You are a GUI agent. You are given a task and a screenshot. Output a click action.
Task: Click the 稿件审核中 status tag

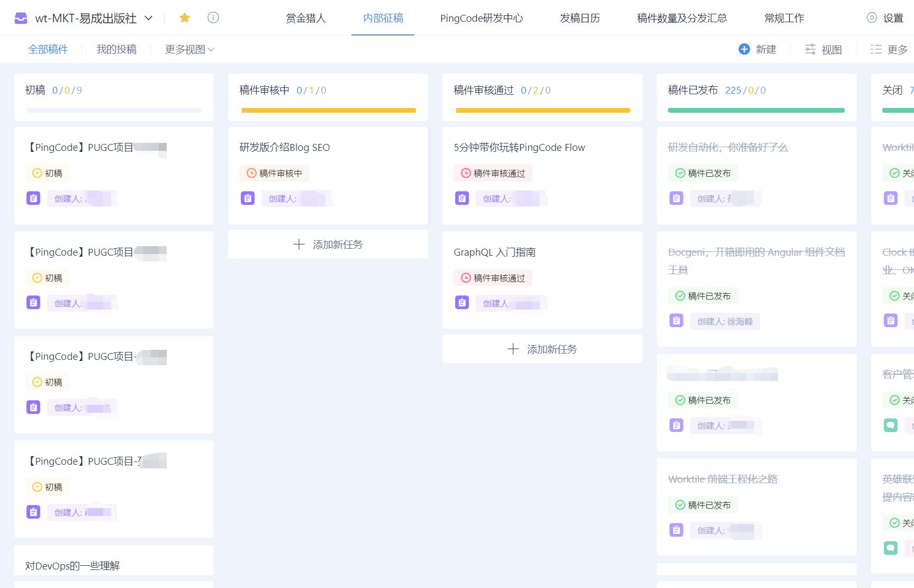(275, 173)
